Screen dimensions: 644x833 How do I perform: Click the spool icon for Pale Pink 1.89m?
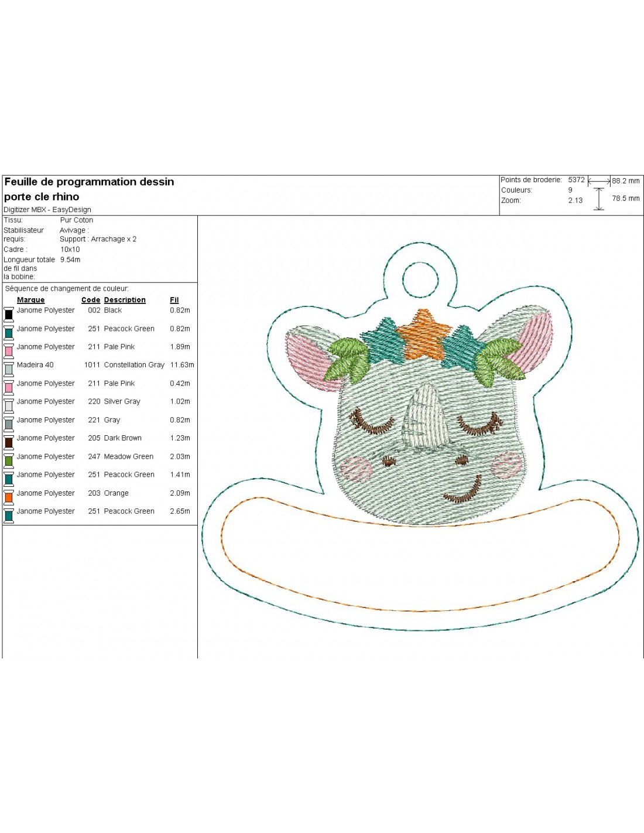[x=9, y=350]
